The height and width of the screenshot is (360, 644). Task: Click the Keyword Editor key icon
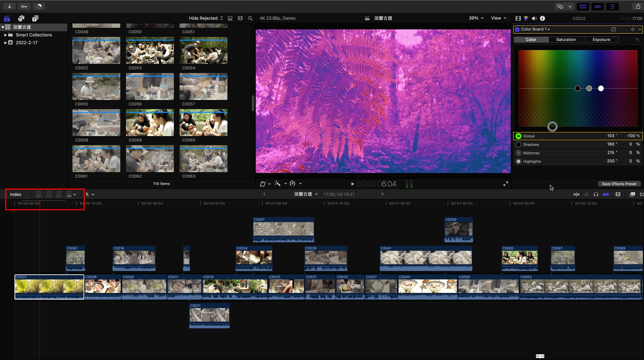click(24, 6)
